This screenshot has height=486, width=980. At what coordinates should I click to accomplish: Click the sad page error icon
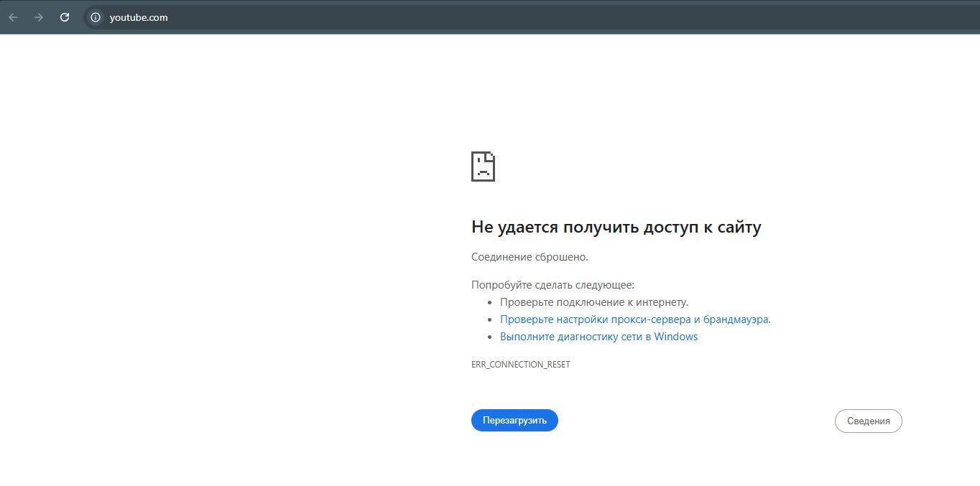483,167
